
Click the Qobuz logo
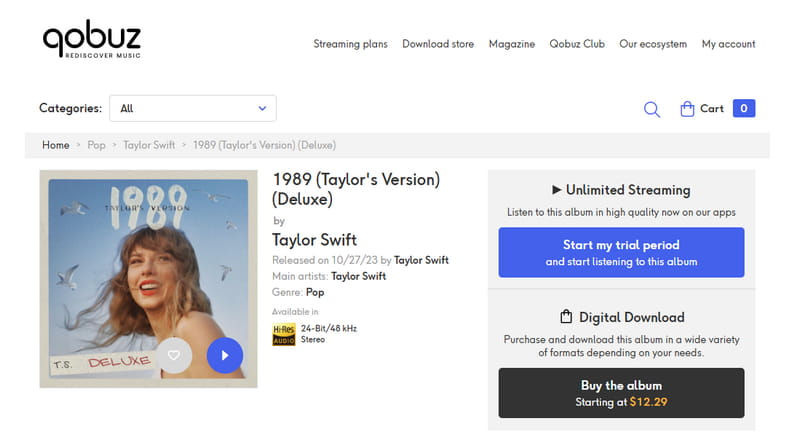pyautogui.click(x=92, y=39)
